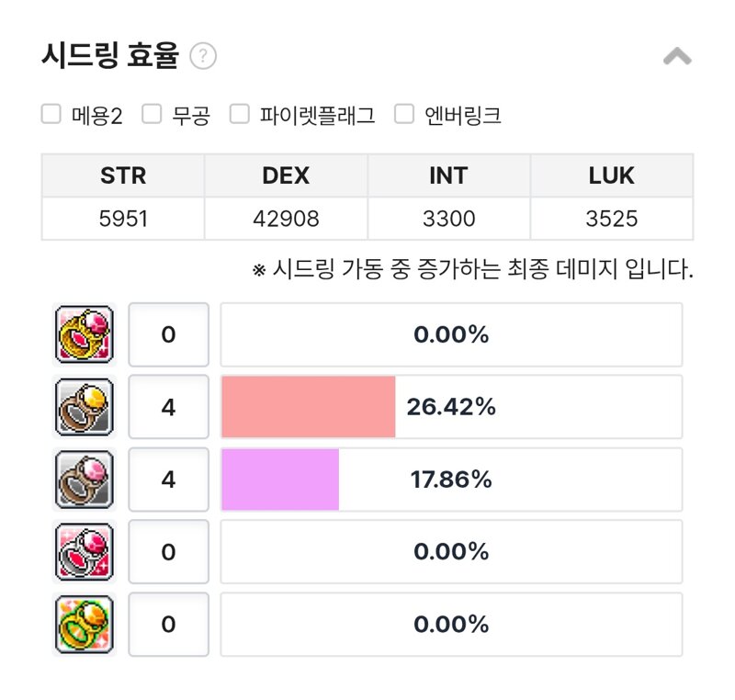735x700 pixels.
Task: Click the silver ring with red gem icon
Action: [85, 552]
